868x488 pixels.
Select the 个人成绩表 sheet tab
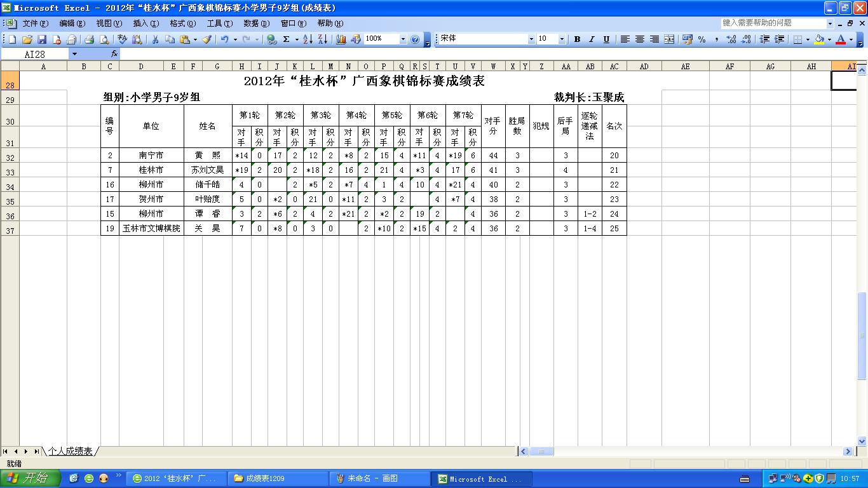[71, 451]
